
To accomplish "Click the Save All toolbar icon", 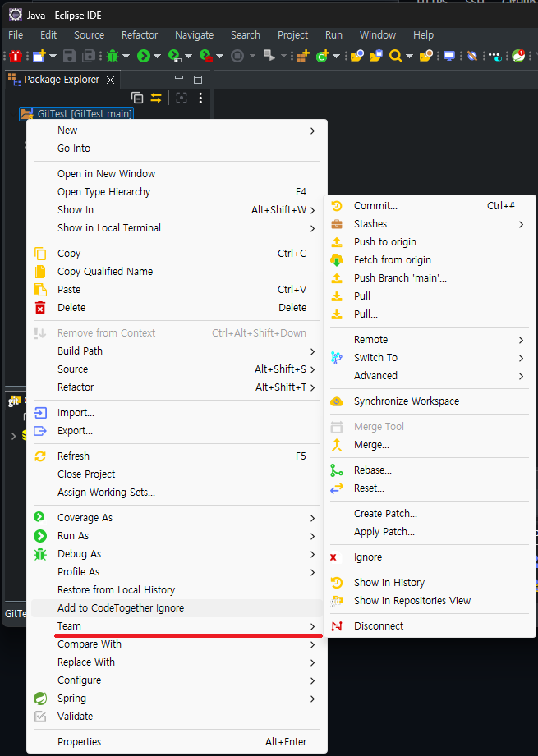I will (89, 56).
